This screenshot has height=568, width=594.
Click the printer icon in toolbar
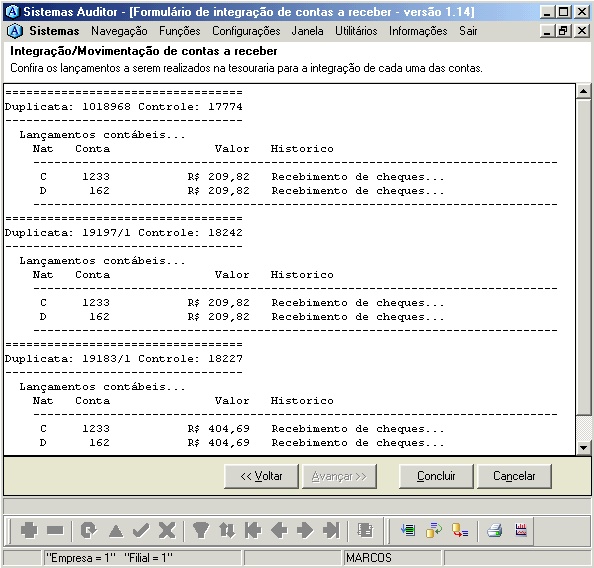tap(495, 530)
